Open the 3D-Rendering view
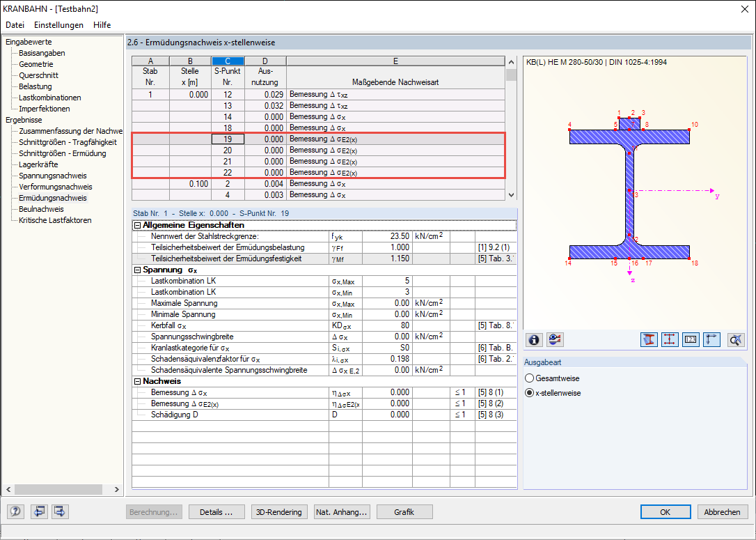This screenshot has height=540, width=756. coord(279,511)
